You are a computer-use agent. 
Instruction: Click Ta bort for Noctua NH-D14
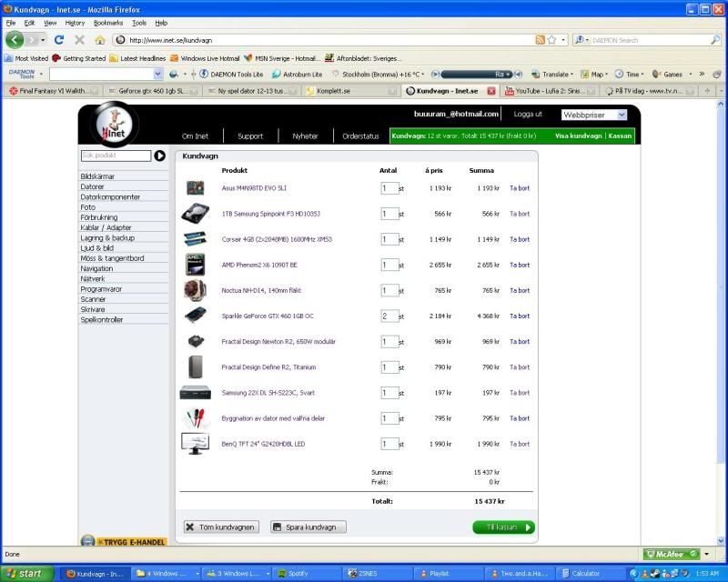(x=519, y=290)
